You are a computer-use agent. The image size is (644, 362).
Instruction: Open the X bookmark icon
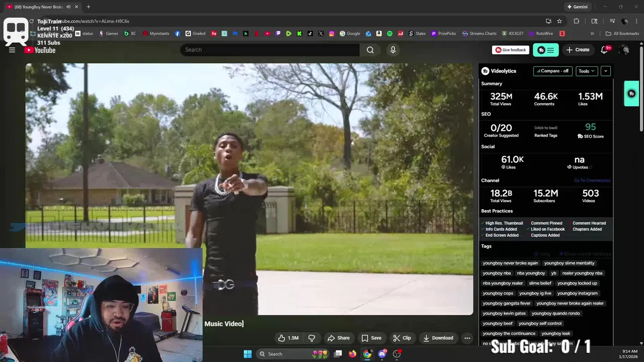320,34
